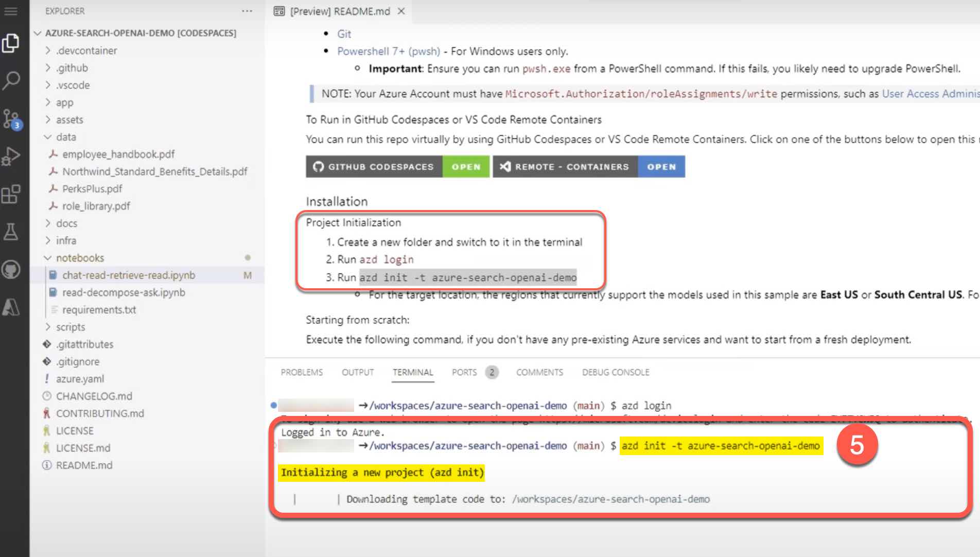Switch to the PORTS panel tab

(475, 372)
